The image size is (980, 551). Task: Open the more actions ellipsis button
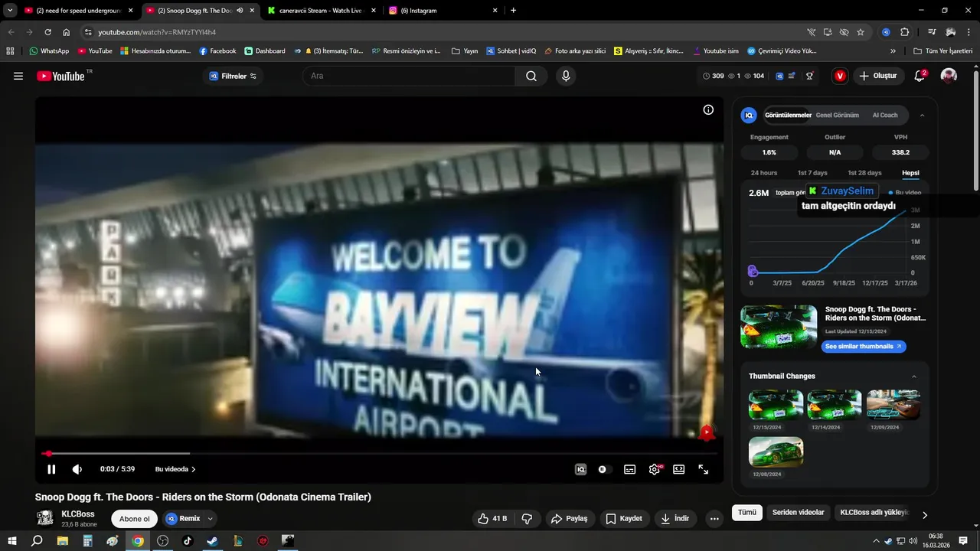pos(714,518)
